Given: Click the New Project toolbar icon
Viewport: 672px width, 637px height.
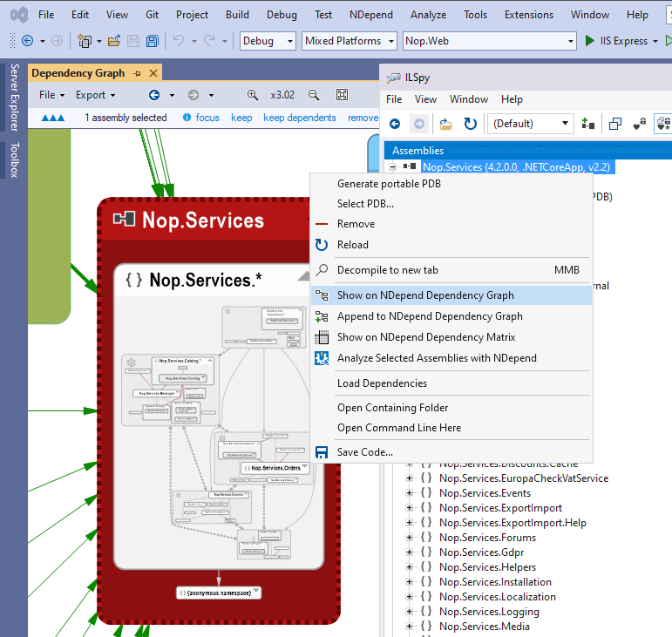Looking at the screenshot, I should [85, 41].
